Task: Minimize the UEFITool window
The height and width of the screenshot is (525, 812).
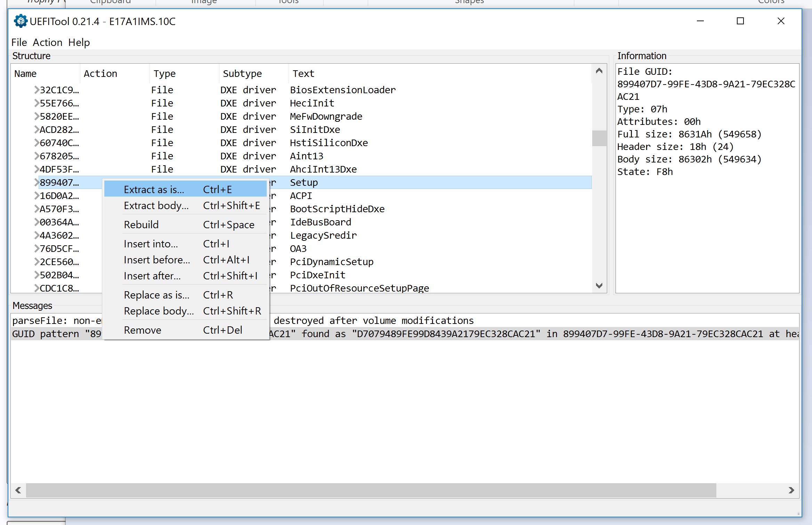Action: [700, 21]
